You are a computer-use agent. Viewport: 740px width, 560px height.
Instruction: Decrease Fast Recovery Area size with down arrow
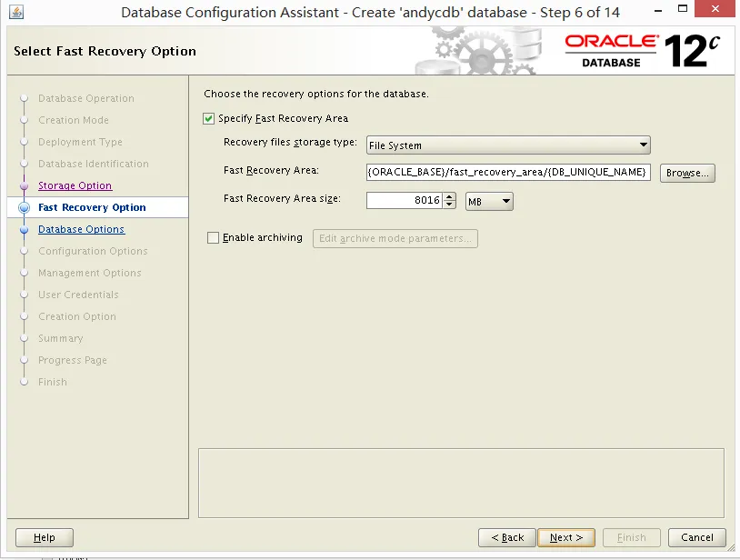click(450, 205)
